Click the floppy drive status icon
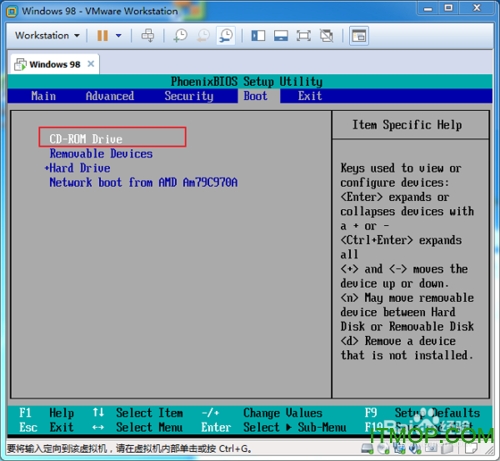 click(431, 449)
